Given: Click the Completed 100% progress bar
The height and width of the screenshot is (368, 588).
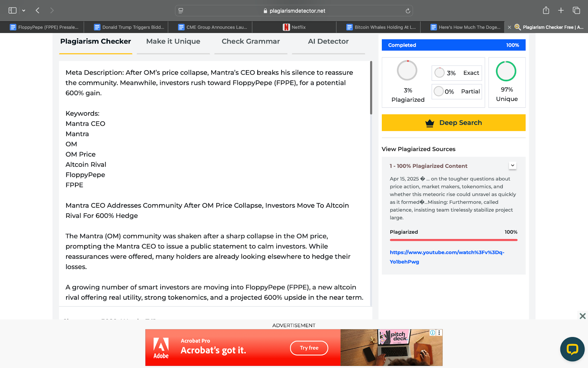Looking at the screenshot, I should click(453, 45).
